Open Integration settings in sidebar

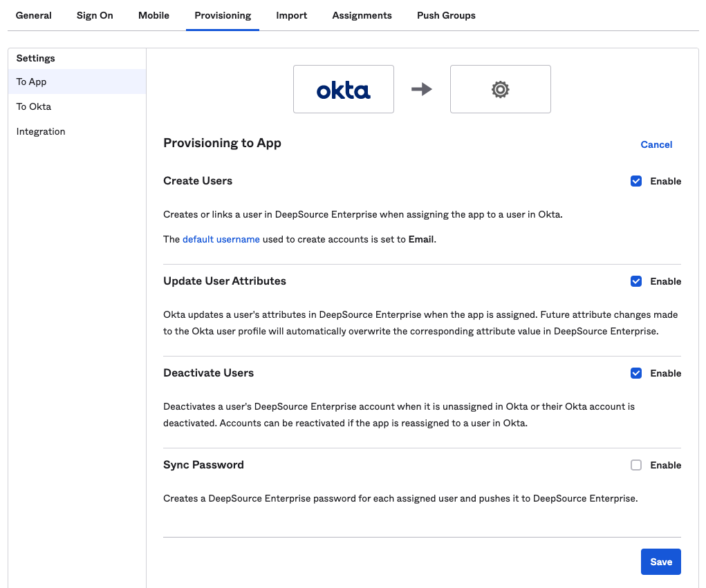(77, 131)
